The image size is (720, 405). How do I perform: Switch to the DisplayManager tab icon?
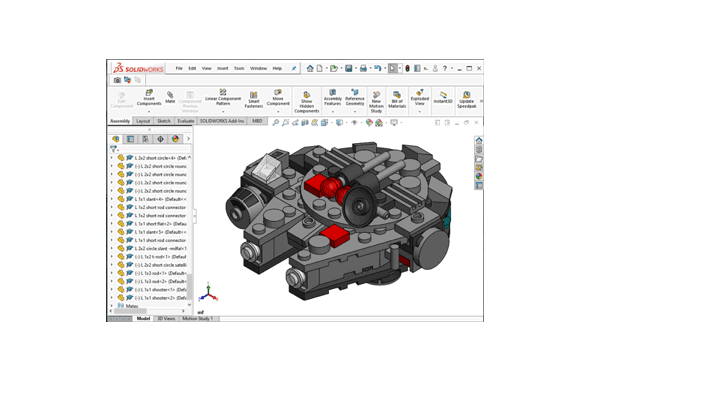click(x=175, y=139)
